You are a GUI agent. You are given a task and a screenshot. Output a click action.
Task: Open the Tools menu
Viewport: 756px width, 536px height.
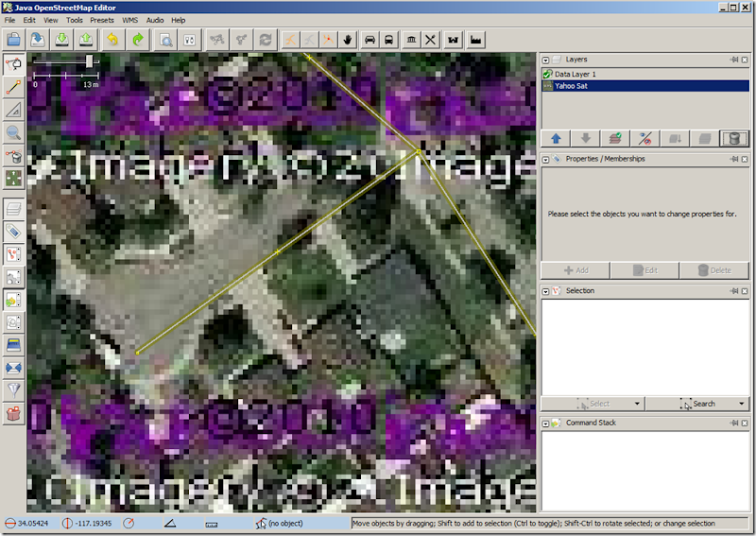point(75,20)
